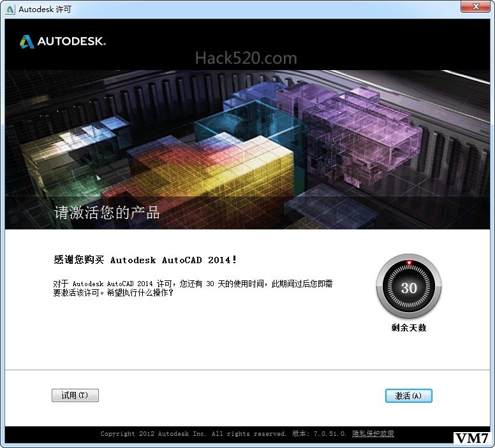The image size is (495, 448).
Task: Click the Copyright 2012 Autodesk Inc. text
Action: click(x=193, y=434)
